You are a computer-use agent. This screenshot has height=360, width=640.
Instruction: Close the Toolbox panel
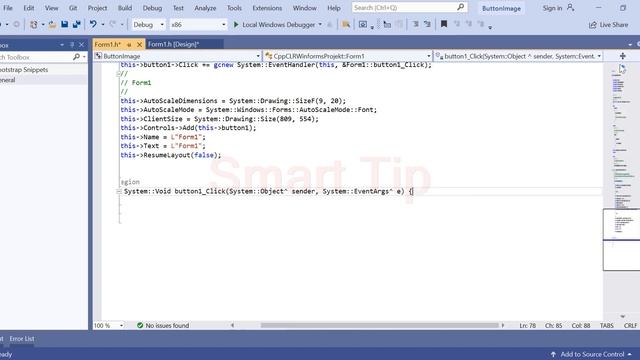coord(81,45)
